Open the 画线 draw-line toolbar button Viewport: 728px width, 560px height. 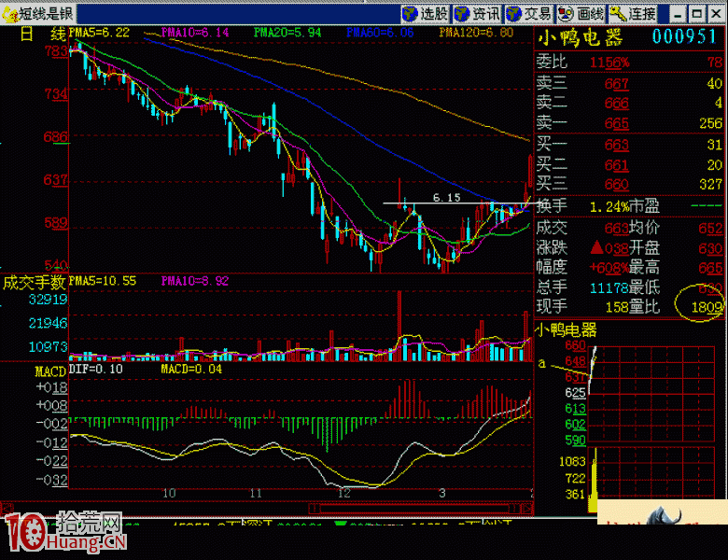tap(581, 14)
